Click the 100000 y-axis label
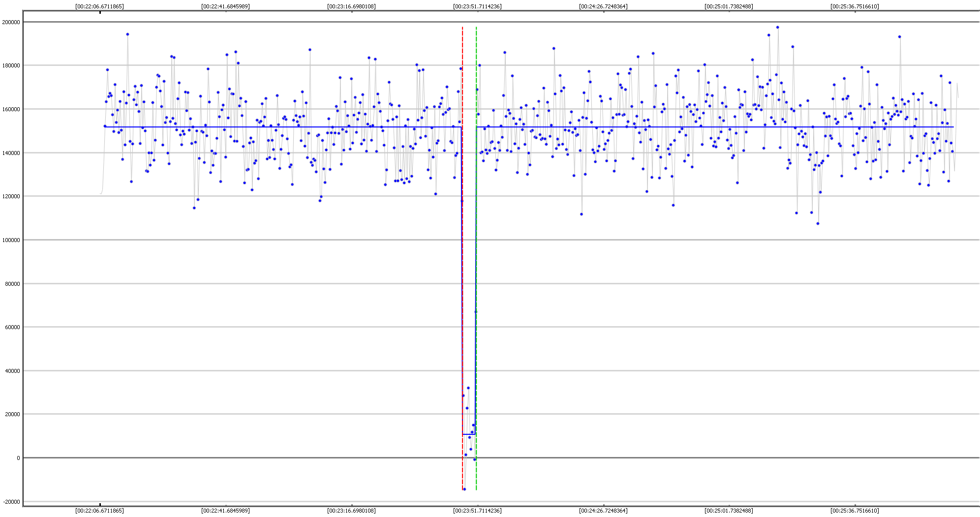Screen dimensions: 980x517 coord(11,240)
